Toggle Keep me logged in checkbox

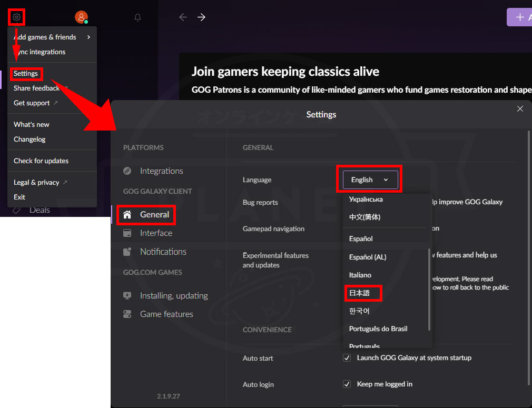tap(347, 384)
